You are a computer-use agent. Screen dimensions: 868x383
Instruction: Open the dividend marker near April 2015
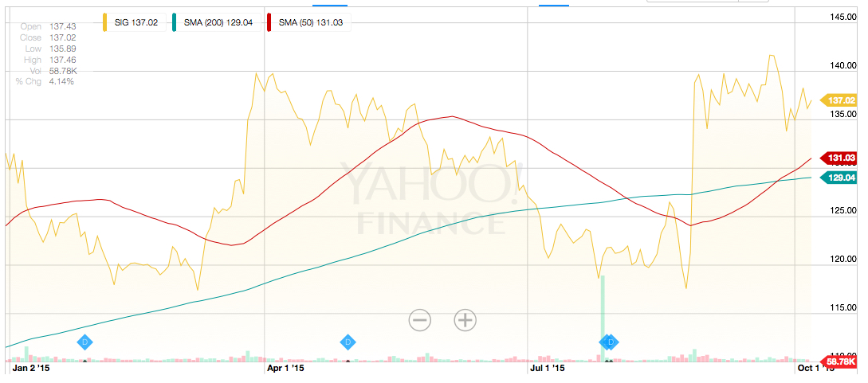(x=348, y=342)
